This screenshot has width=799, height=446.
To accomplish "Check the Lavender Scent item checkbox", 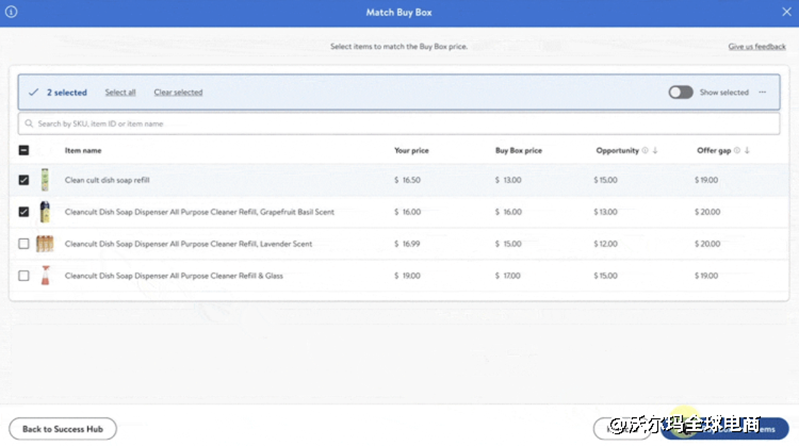I will point(24,244).
